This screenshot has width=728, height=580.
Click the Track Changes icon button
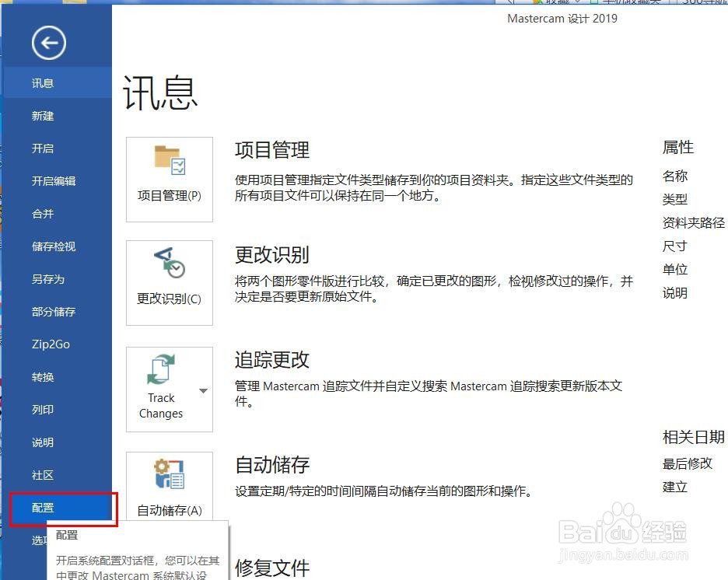[x=161, y=390]
